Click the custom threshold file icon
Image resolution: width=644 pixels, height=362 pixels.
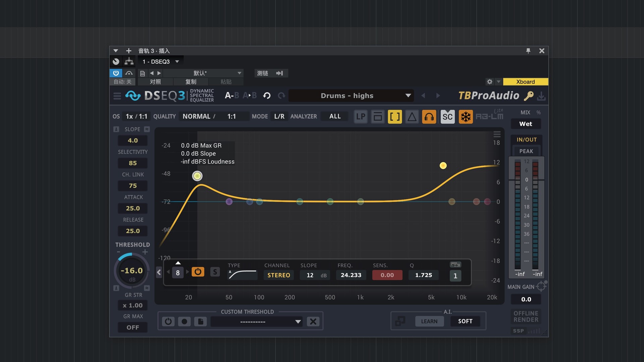click(x=200, y=321)
